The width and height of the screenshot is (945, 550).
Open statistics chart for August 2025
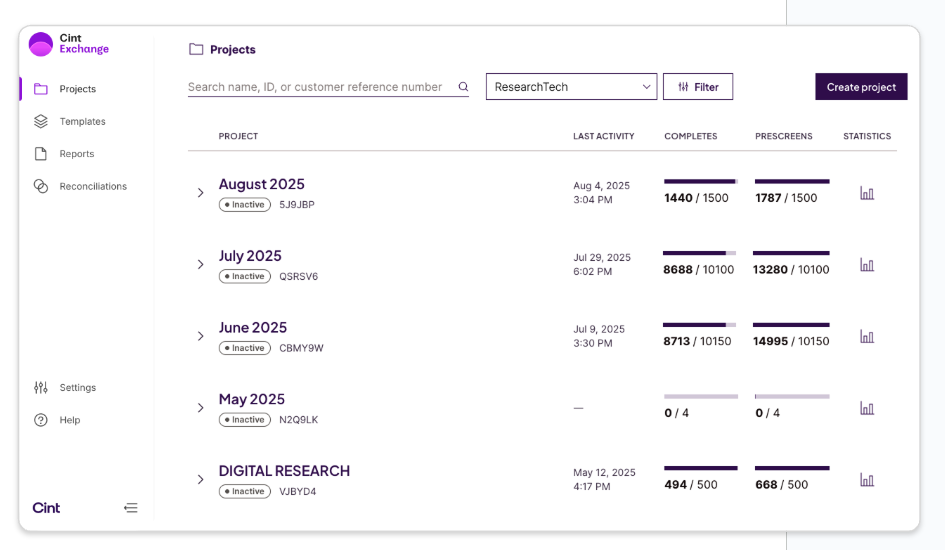[x=866, y=193]
